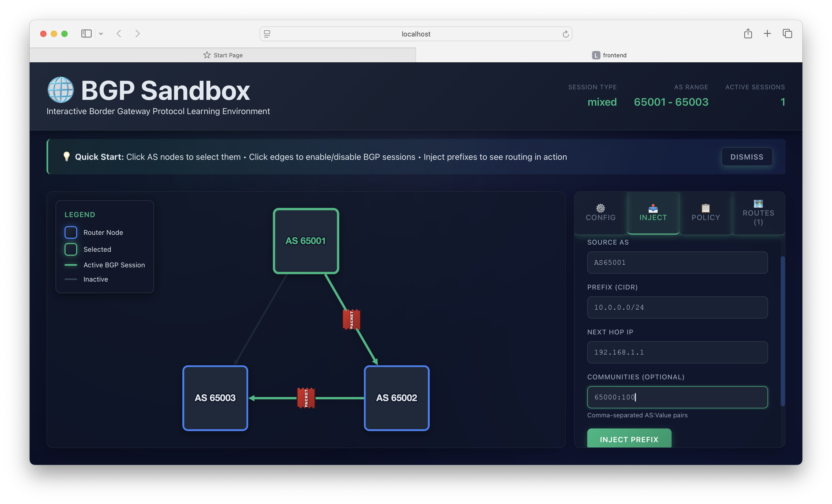
Task: Expand the sidebar options dropdown chevron
Action: [x=101, y=34]
